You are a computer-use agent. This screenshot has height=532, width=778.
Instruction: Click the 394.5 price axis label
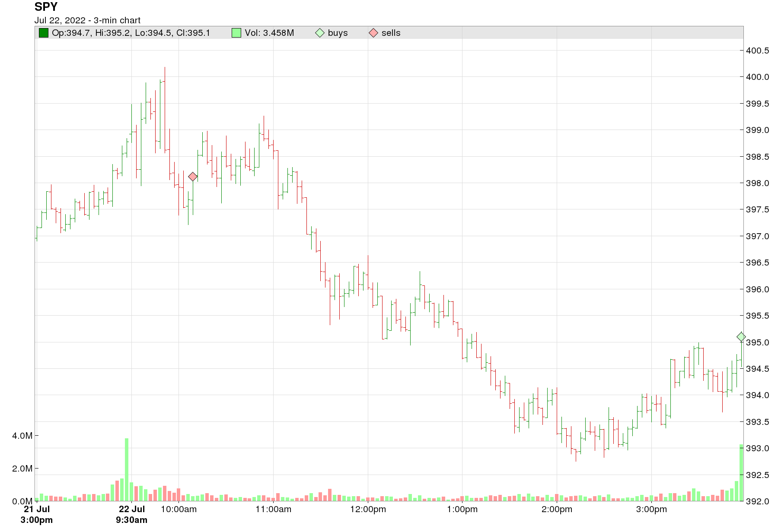(x=758, y=369)
